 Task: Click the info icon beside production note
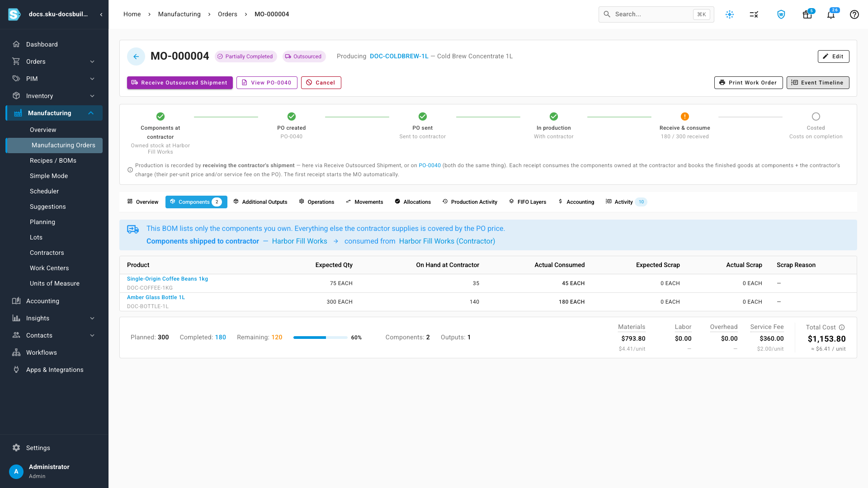tap(130, 170)
